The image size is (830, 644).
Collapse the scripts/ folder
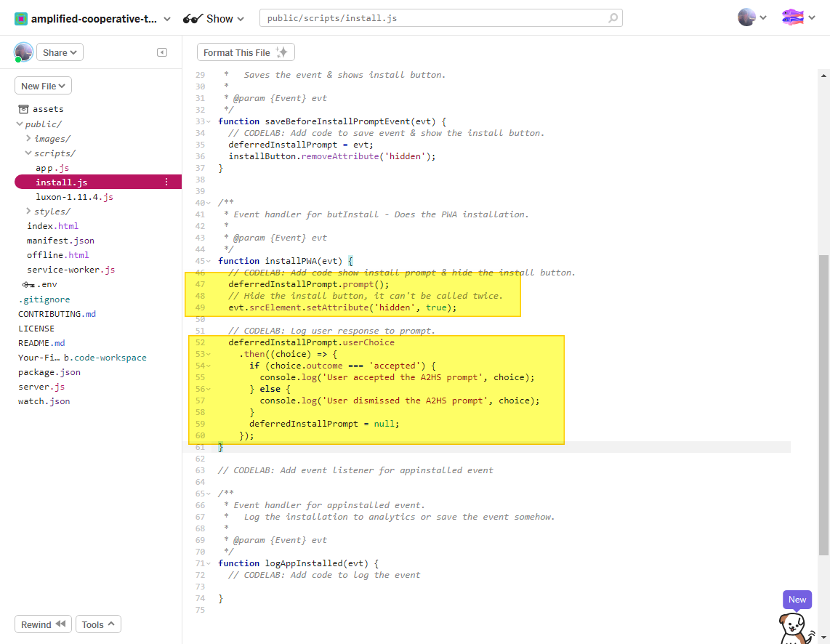click(x=28, y=153)
